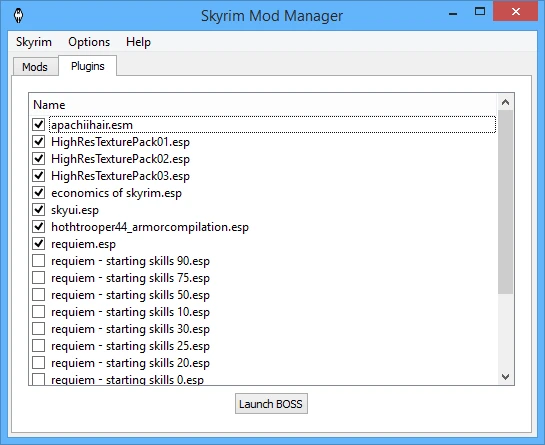Click the Launch BOSS button

pos(271,404)
